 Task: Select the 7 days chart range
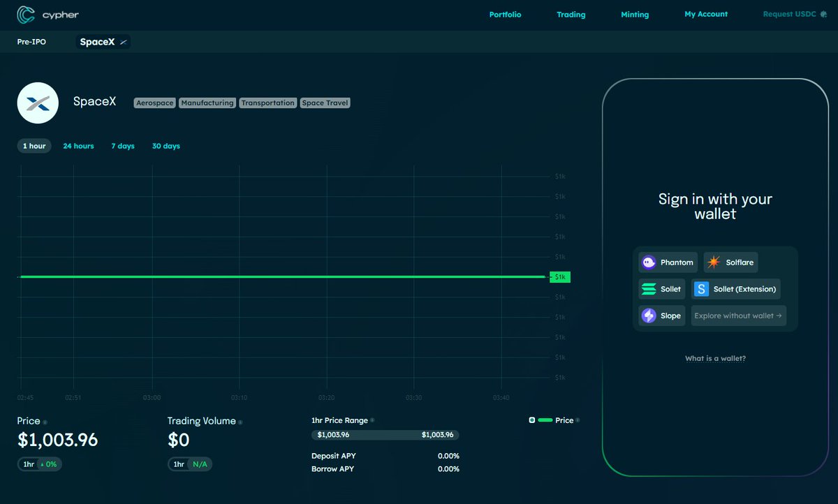click(123, 146)
